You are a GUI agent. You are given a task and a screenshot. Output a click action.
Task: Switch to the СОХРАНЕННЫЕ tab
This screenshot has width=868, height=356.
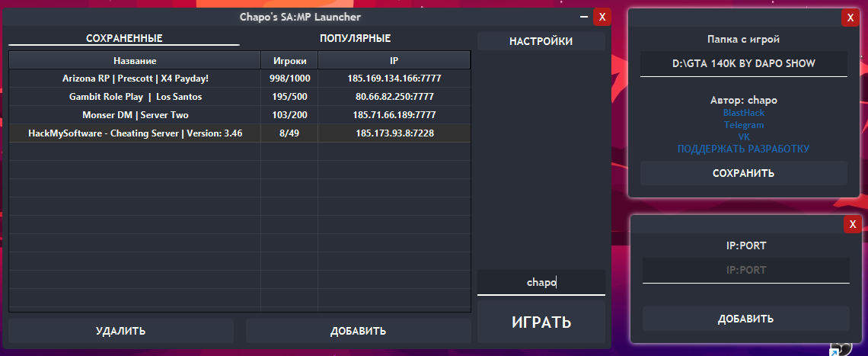pos(124,38)
